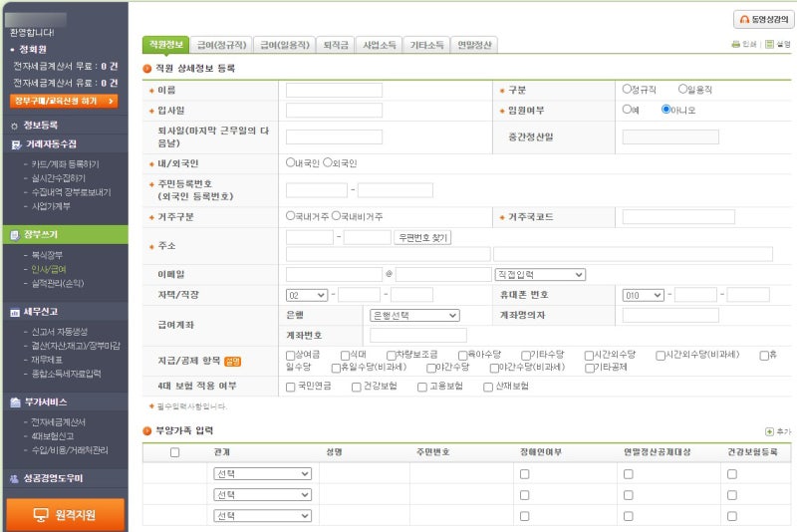797x532 pixels.
Task: Click the 인쇄 print icon
Action: point(735,44)
